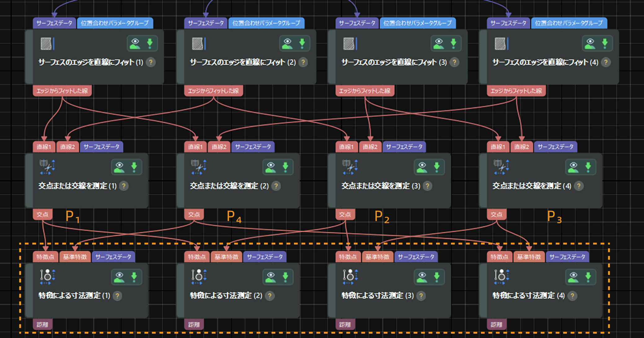644x338 pixels.
Task: Click the intersection measure (4) step icon
Action: tap(501, 167)
